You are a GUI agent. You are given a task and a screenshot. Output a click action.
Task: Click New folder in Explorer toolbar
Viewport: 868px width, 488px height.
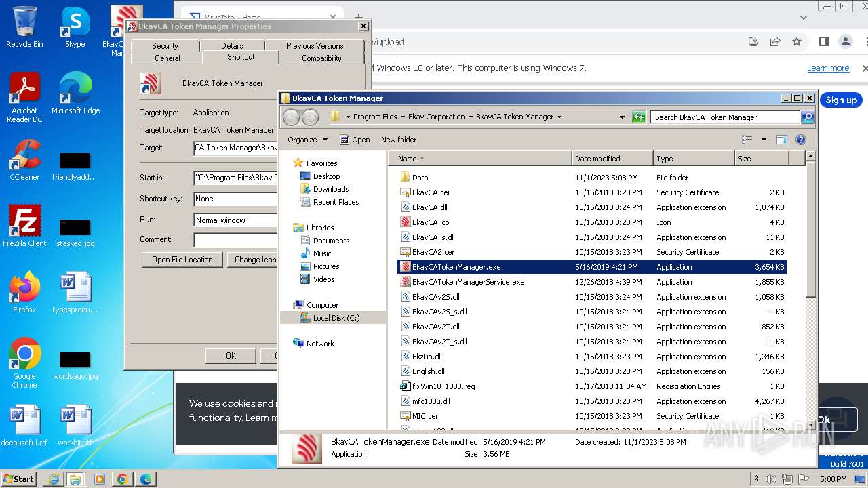tap(399, 140)
